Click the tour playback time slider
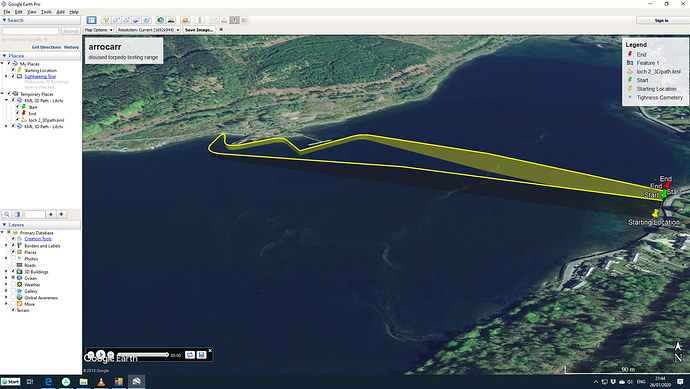Screen dimensions: 690x389 142,355
